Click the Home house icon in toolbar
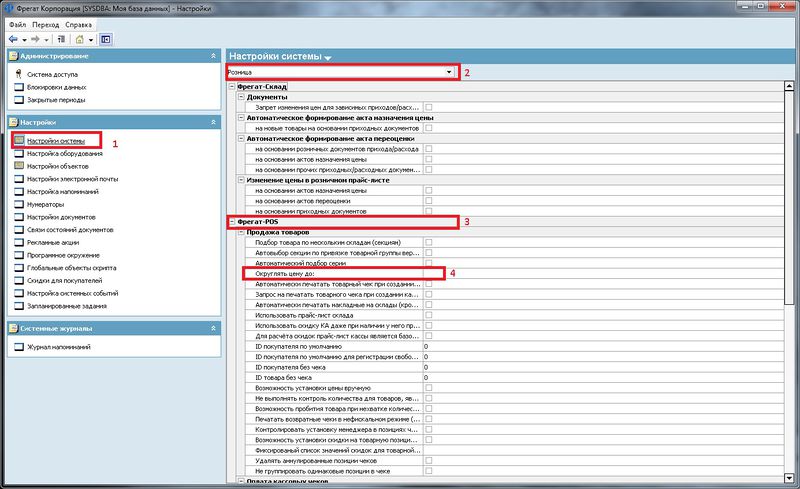The width and height of the screenshot is (800, 489). tap(80, 39)
